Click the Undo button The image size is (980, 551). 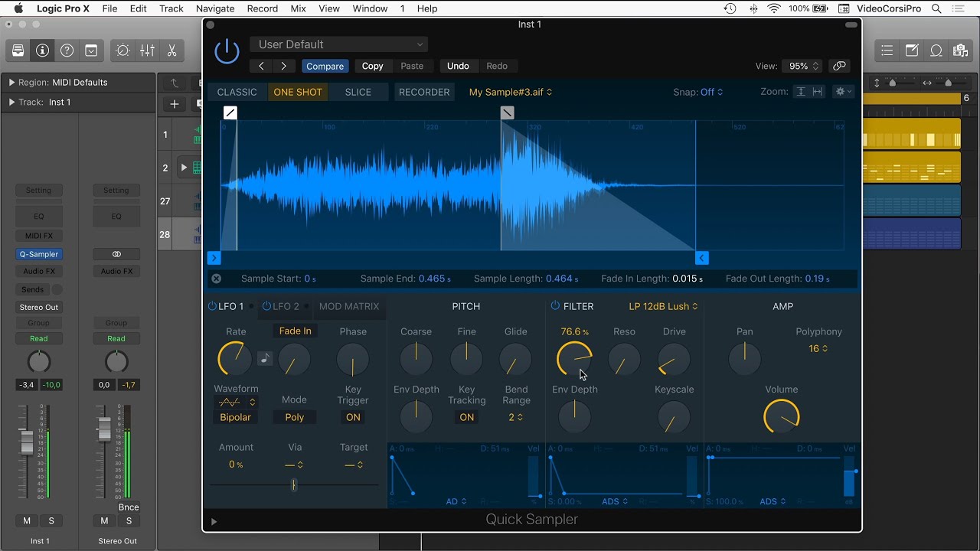point(458,66)
